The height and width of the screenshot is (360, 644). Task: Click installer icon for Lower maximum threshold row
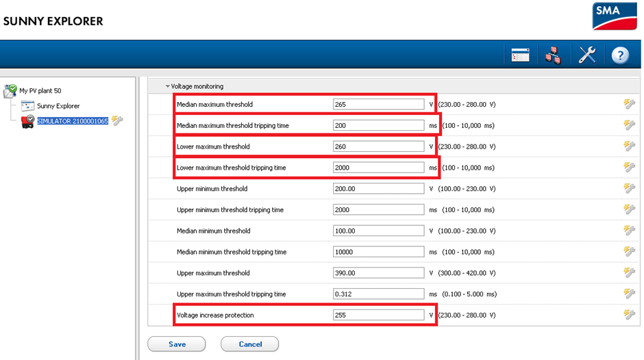pyautogui.click(x=629, y=146)
